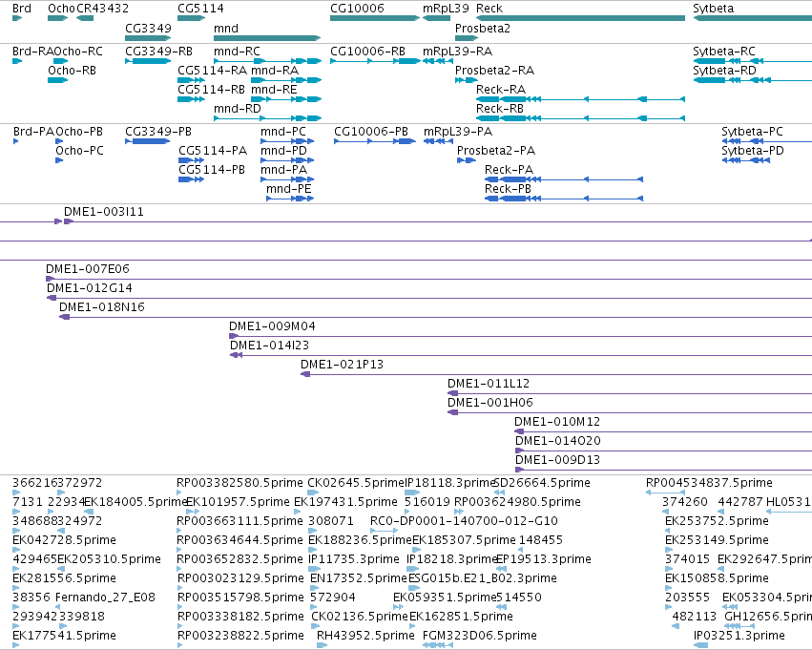
Task: Click the Ocho gene label
Action: (x=61, y=9)
